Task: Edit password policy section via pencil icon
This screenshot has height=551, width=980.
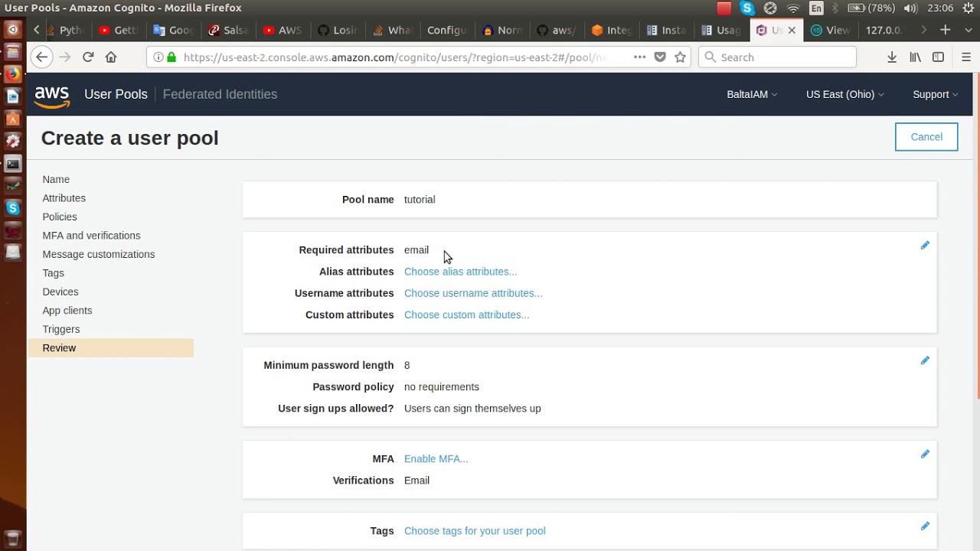Action: coord(925,360)
